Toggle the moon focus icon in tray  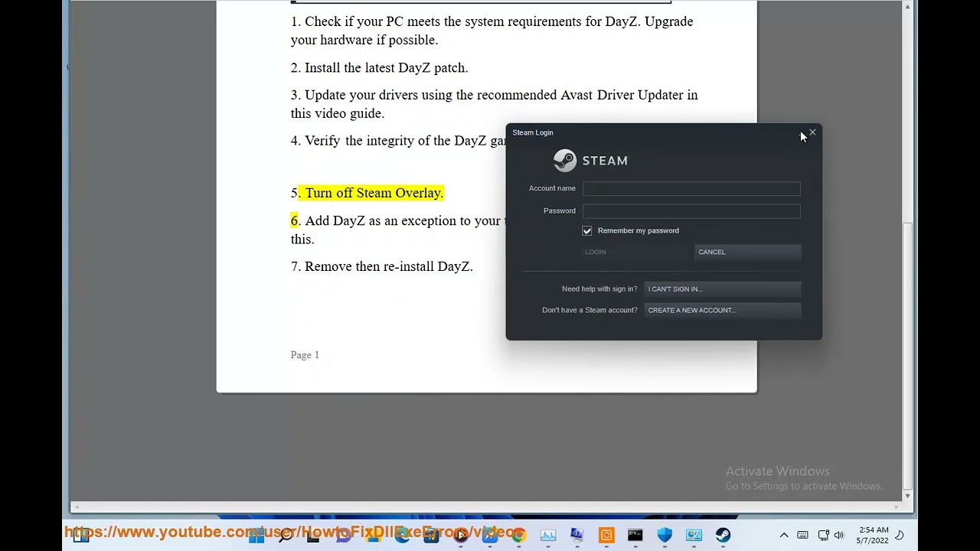[900, 535]
